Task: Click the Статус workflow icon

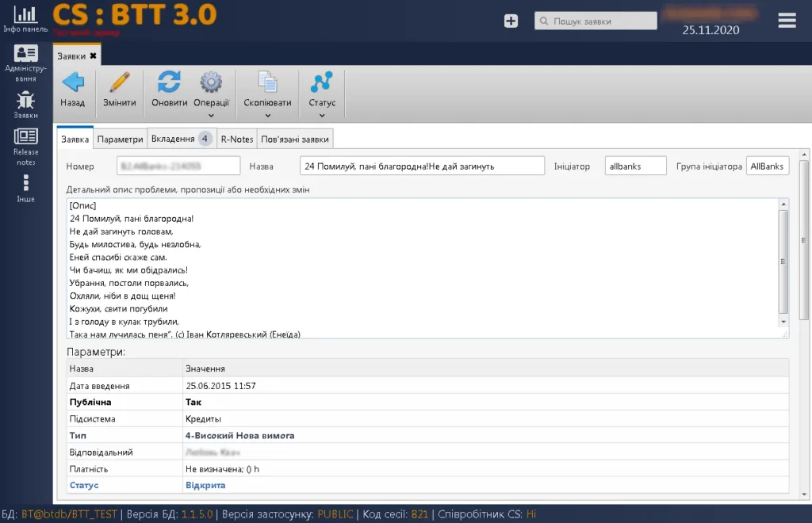Action: pyautogui.click(x=322, y=82)
